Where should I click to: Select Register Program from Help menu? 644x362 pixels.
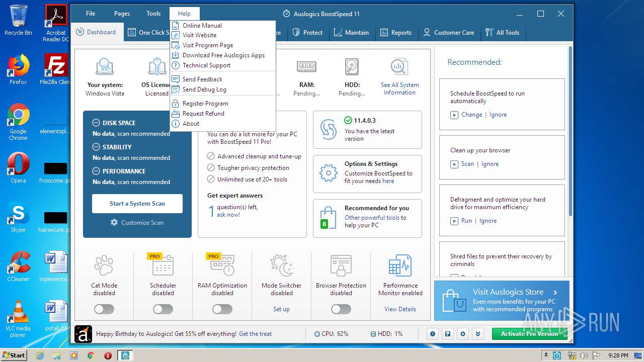[222, 104]
